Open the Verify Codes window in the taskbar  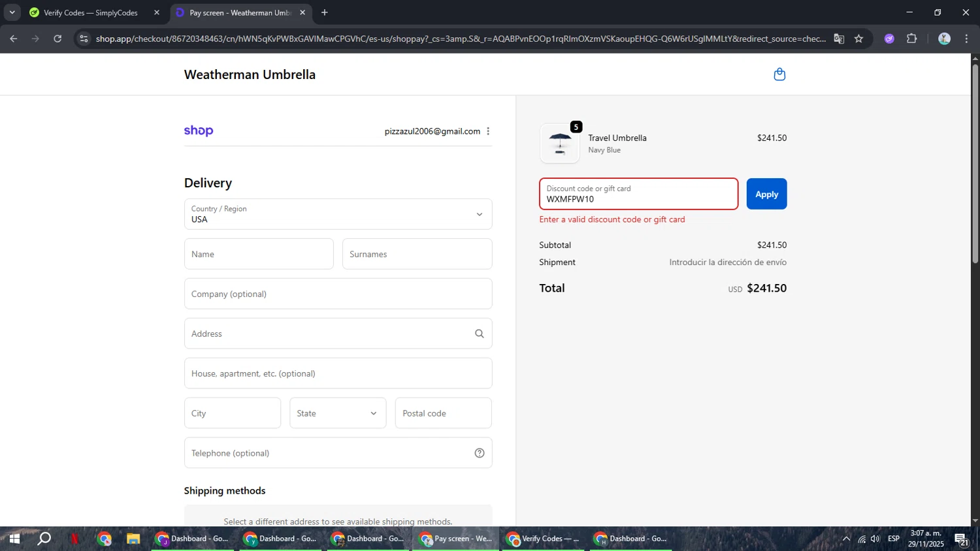coord(544,539)
